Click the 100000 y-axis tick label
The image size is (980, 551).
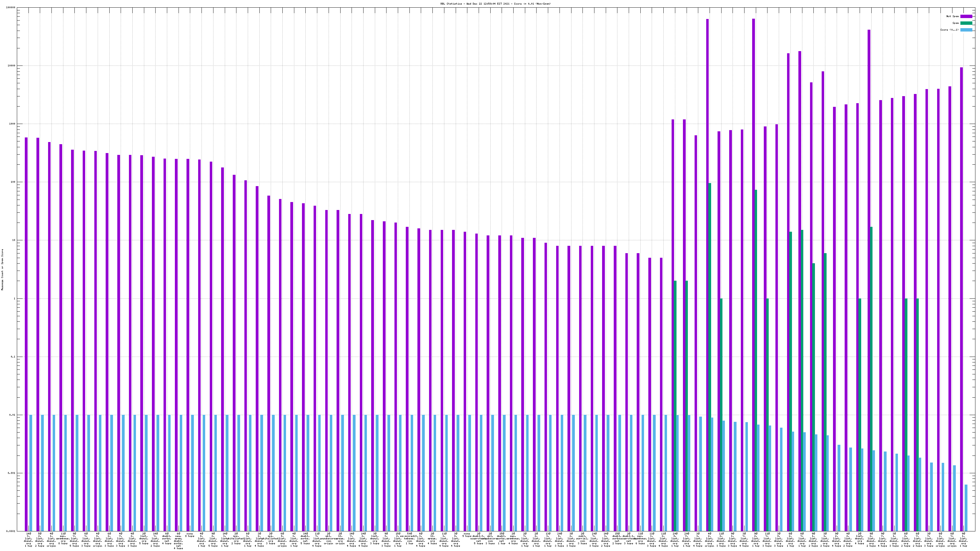11,8
